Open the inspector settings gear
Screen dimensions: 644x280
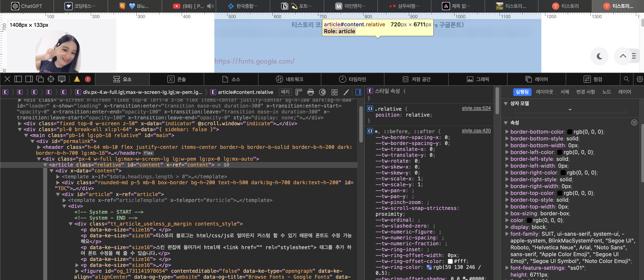pyautogui.click(x=639, y=79)
